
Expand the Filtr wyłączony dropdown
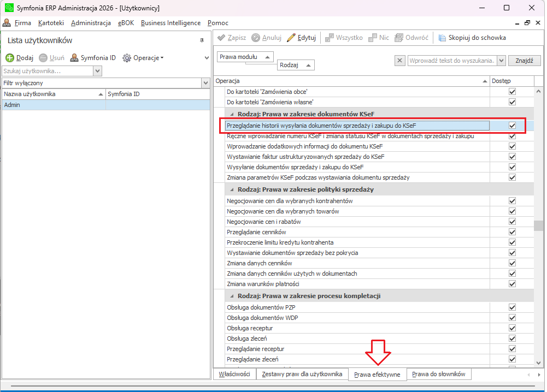205,83
